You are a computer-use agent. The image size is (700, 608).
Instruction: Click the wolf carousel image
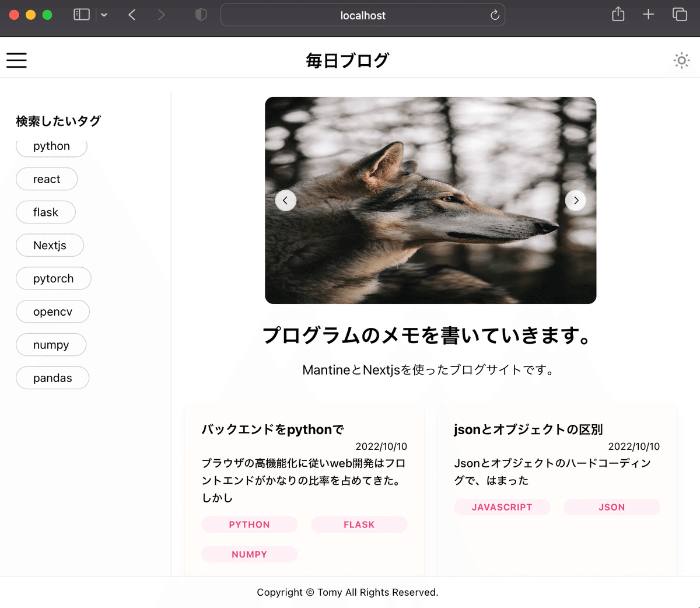point(430,200)
